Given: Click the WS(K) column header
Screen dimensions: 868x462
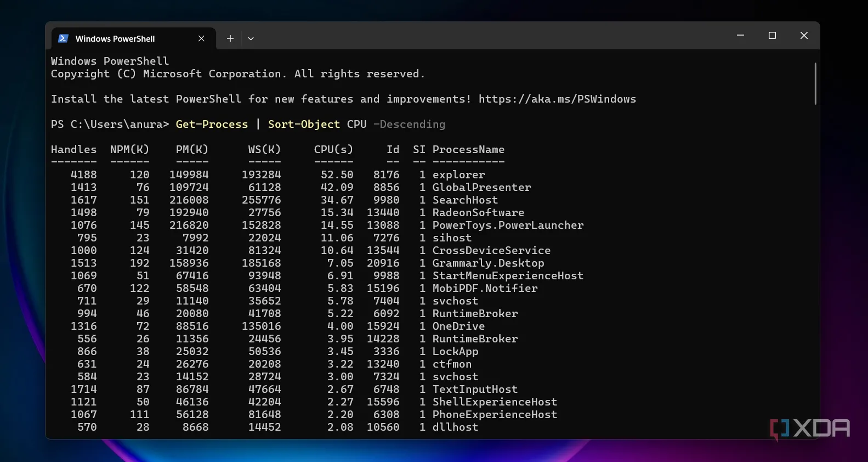Looking at the screenshot, I should pos(264,150).
